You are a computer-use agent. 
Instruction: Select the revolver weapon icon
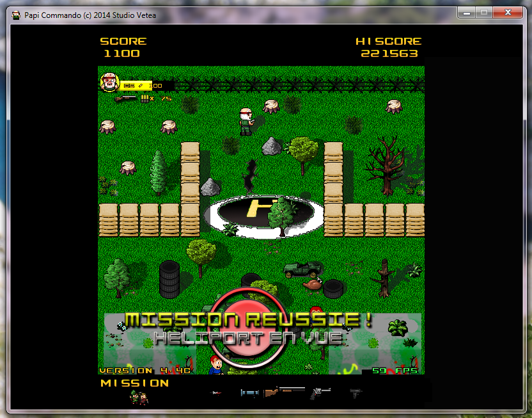coord(320,393)
